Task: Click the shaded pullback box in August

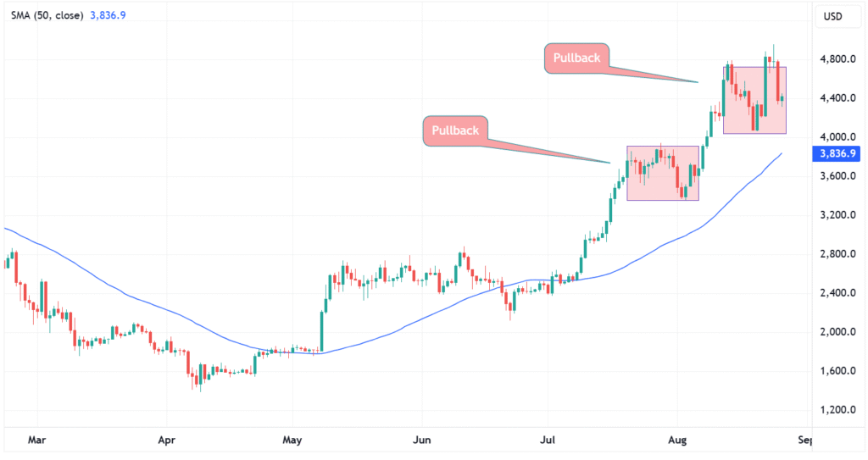Action: (754, 99)
